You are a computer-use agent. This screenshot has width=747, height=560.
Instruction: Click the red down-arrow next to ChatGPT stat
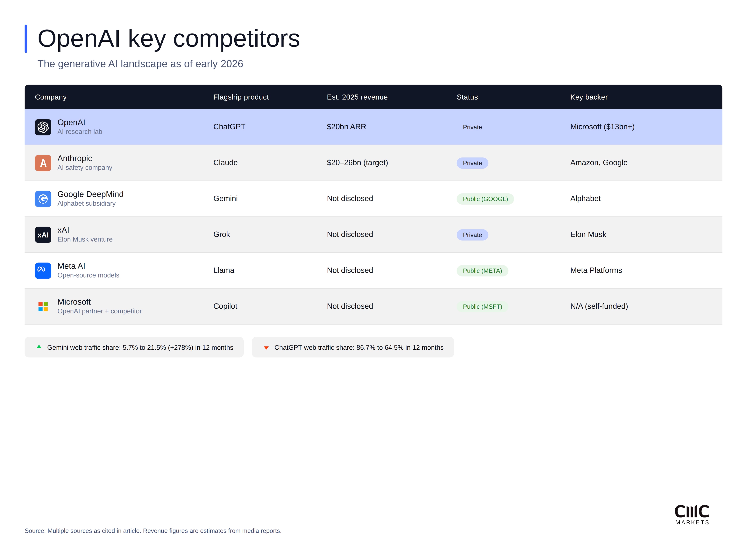(267, 347)
